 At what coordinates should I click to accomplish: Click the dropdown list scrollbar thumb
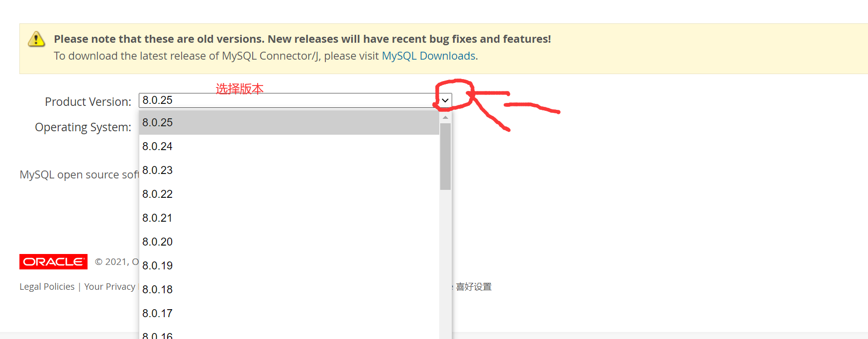click(x=445, y=157)
